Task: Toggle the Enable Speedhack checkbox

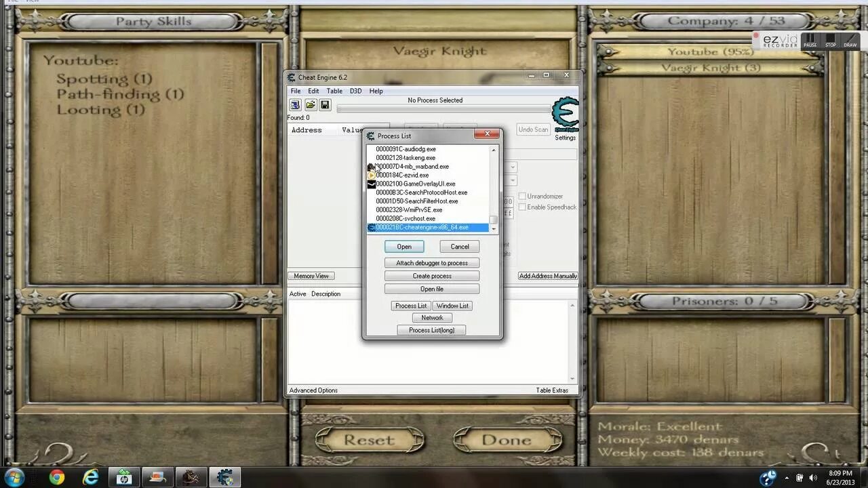Action: 522,207
